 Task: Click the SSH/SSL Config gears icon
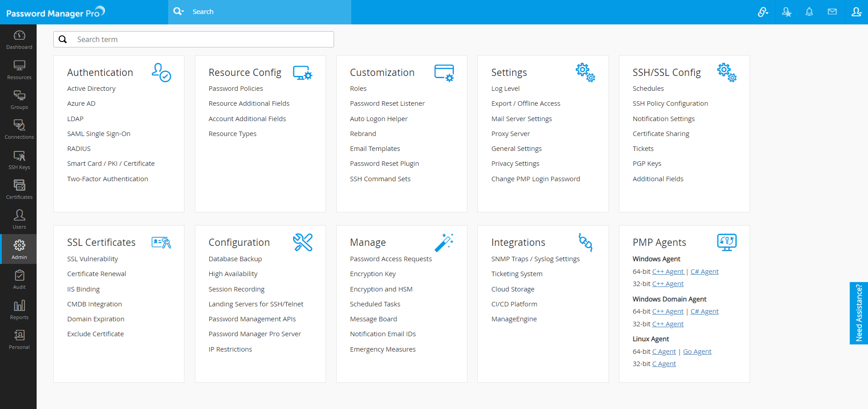click(x=727, y=72)
